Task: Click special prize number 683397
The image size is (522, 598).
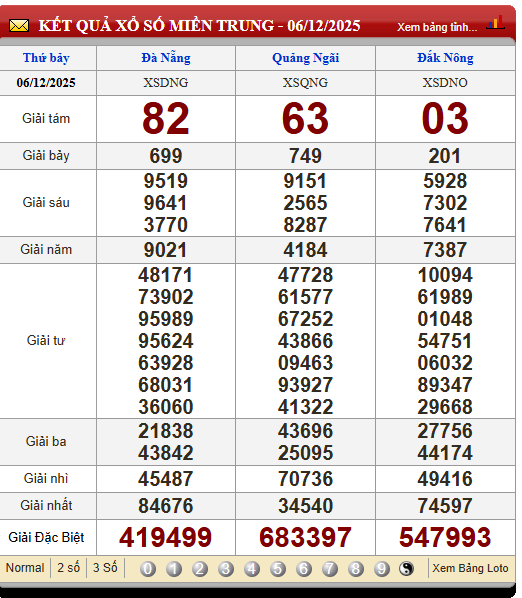Action: pos(305,538)
